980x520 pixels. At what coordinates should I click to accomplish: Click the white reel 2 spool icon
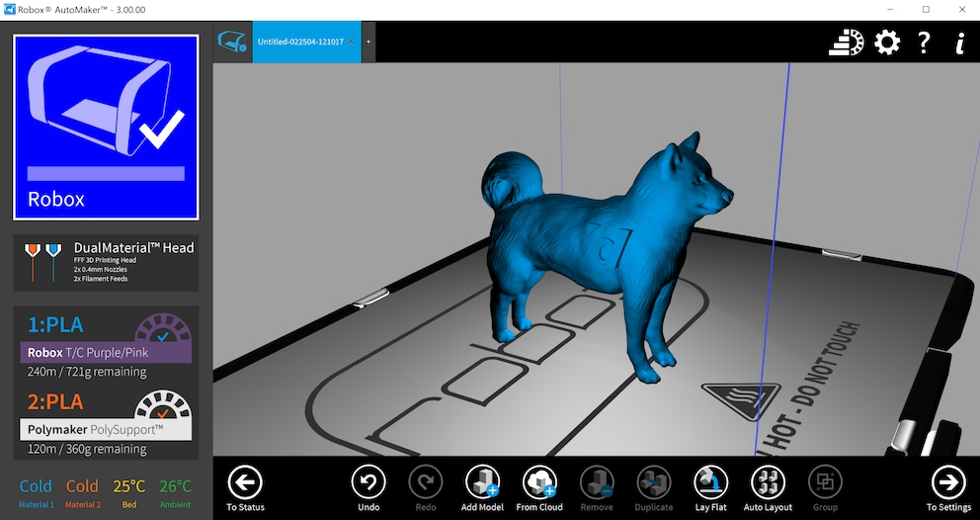pos(162,405)
